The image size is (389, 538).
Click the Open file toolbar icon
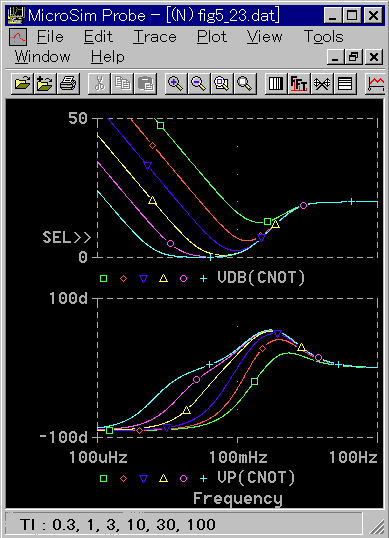(22, 83)
